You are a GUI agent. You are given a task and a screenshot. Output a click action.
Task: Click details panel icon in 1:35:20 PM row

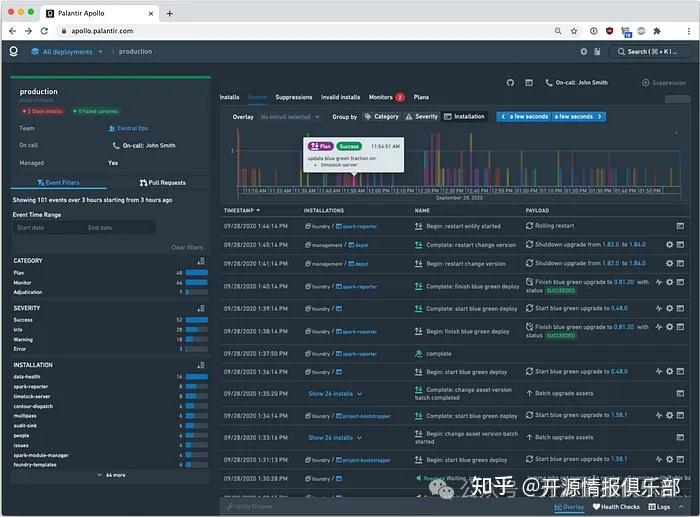click(680, 393)
